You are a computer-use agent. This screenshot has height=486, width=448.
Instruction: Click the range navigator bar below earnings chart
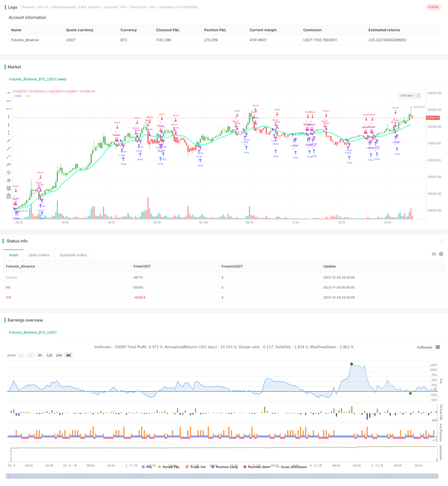222,476
